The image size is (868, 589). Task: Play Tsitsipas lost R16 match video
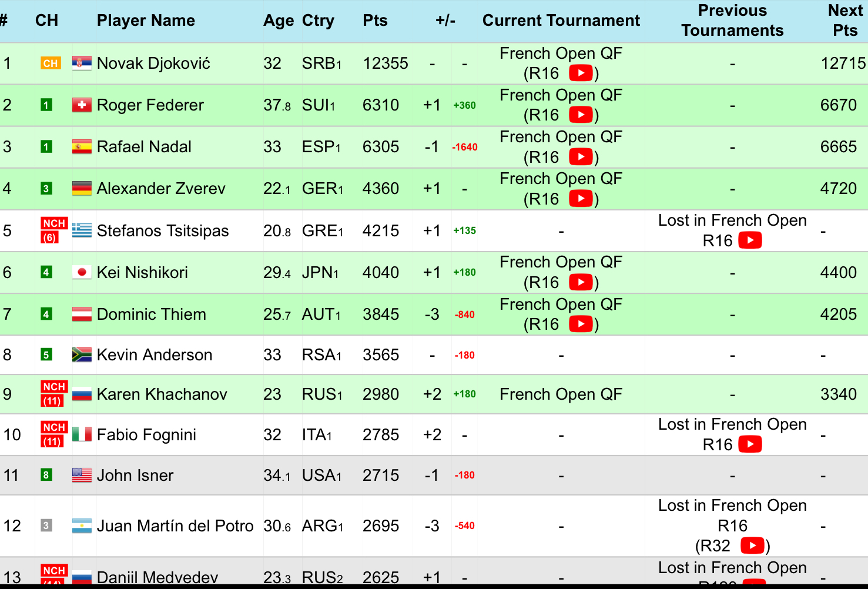point(750,240)
